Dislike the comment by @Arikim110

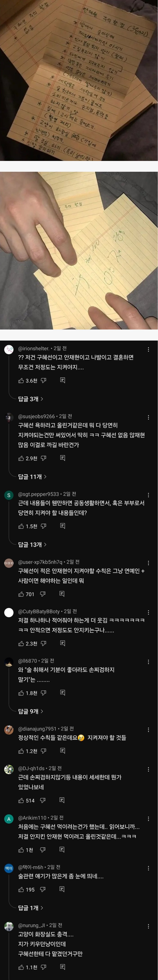[42, 849]
